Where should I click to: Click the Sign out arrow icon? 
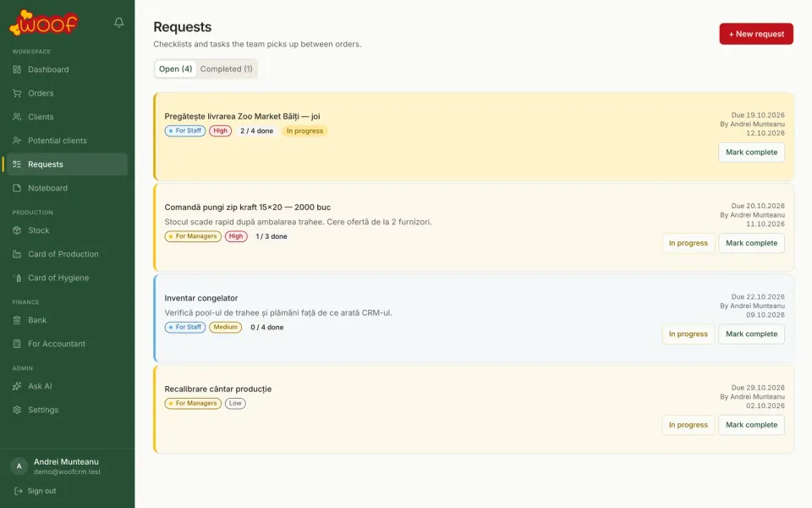tap(19, 491)
